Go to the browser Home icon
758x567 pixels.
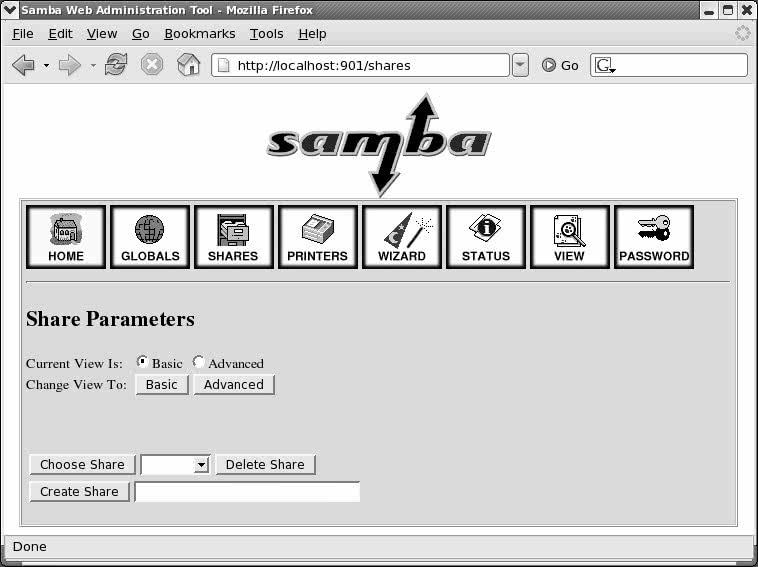pyautogui.click(x=189, y=64)
